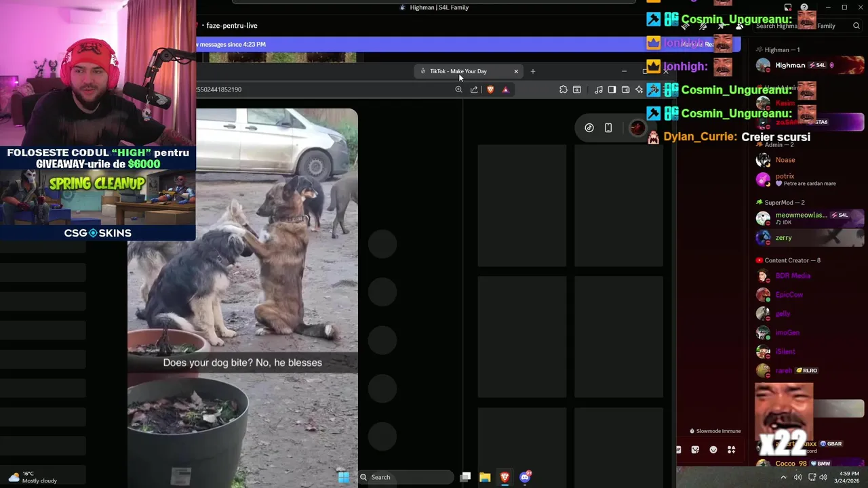Screen dimensions: 868x488
Task: Select member meowmeowlas in SuperMod group
Action: click(x=810, y=218)
